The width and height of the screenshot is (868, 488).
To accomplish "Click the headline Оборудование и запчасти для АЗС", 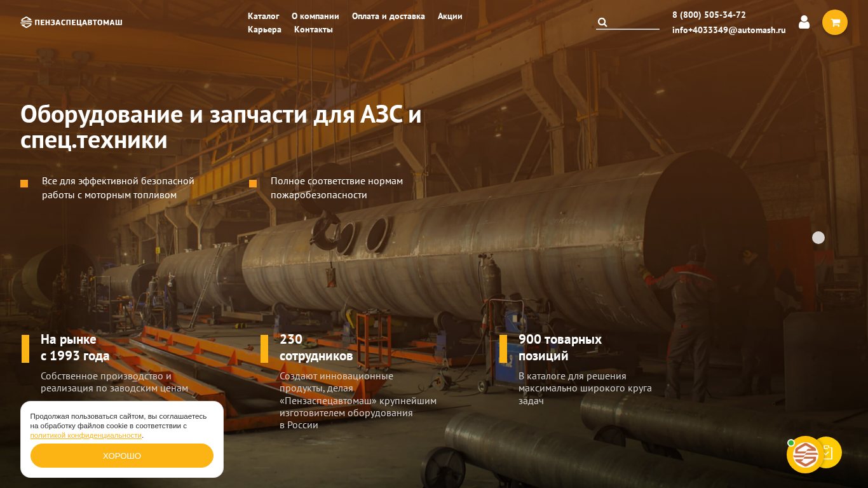I will click(x=221, y=127).
